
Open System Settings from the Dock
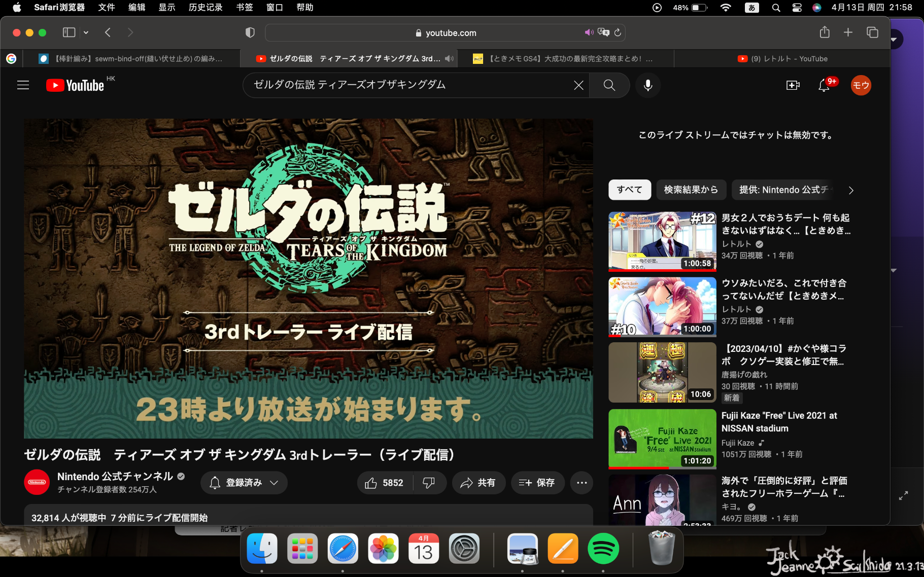point(464,549)
